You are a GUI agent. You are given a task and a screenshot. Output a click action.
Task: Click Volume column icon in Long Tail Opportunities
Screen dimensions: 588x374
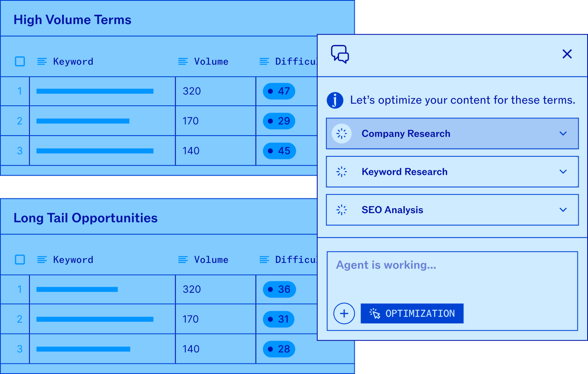[183, 260]
